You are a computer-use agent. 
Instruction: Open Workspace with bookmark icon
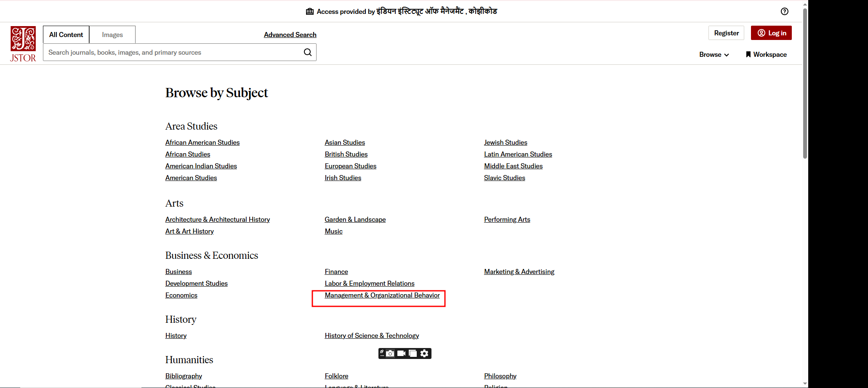click(766, 54)
